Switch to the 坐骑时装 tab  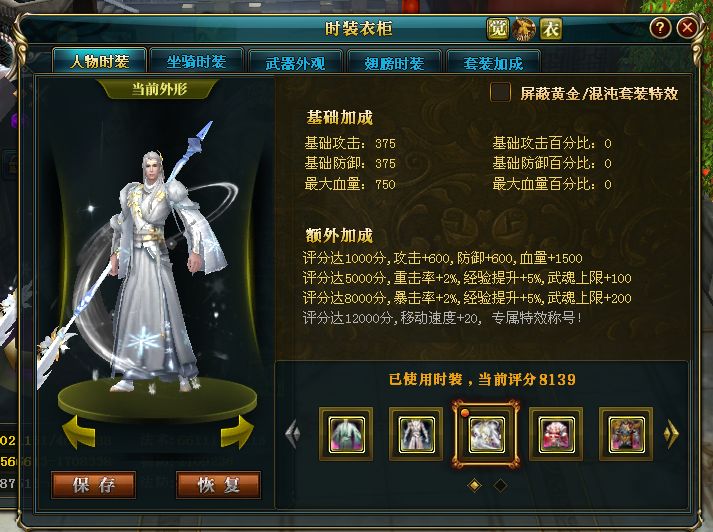[196, 61]
